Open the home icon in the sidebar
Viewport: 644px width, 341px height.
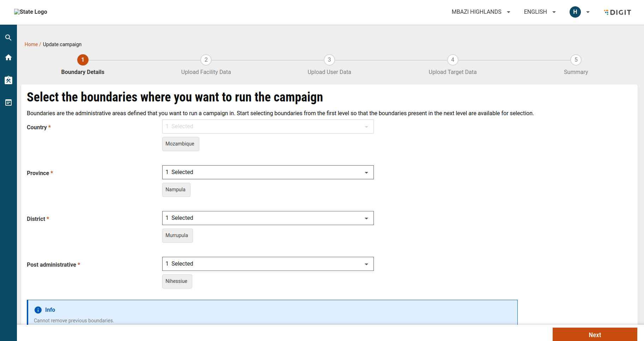point(8,57)
